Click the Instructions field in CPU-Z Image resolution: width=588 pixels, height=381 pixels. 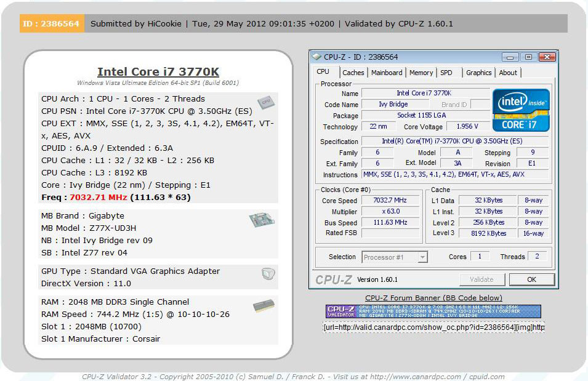click(455, 174)
